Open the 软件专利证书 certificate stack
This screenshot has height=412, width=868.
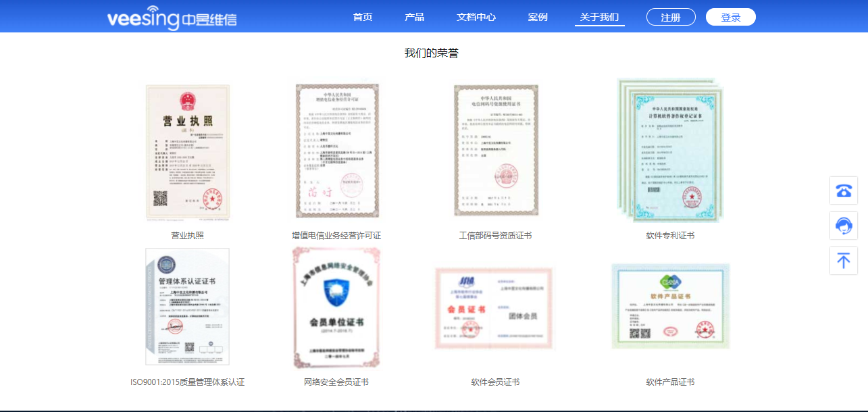point(670,151)
